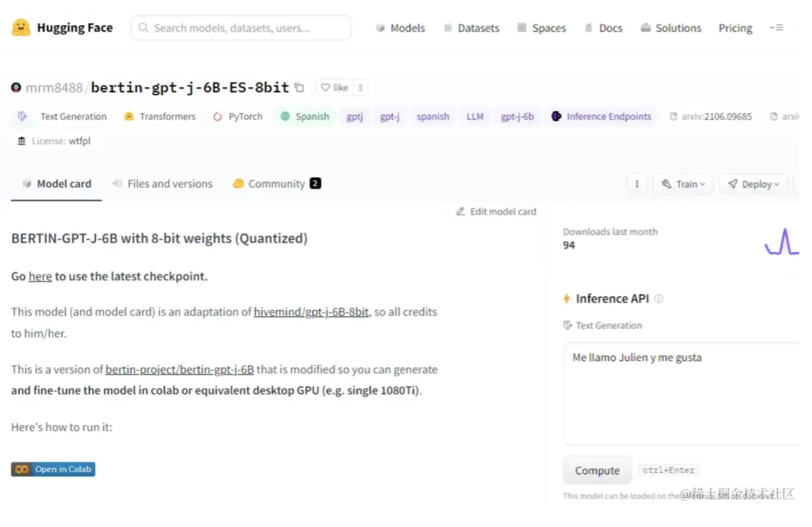Click the gptj tag
This screenshot has height=527, width=812.
point(355,116)
